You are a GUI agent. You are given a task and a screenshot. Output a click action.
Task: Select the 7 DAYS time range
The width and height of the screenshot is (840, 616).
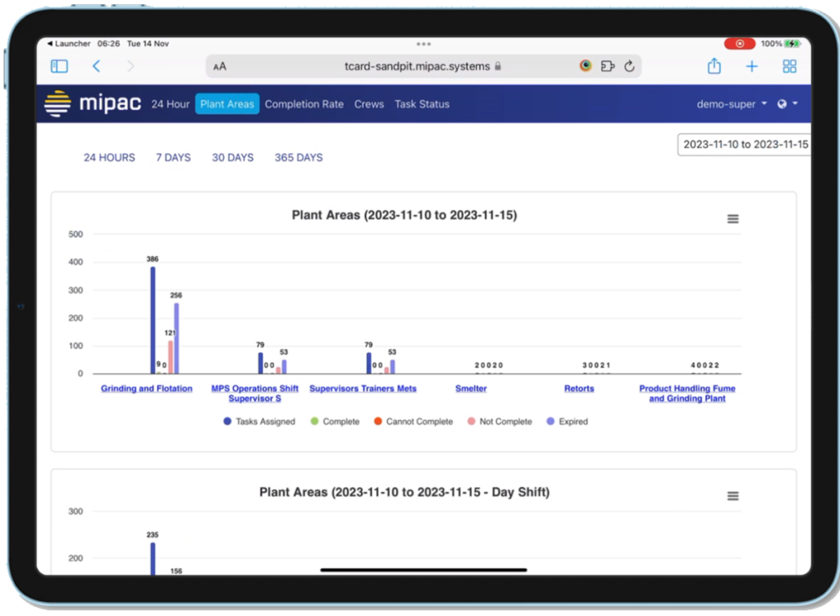(x=172, y=157)
